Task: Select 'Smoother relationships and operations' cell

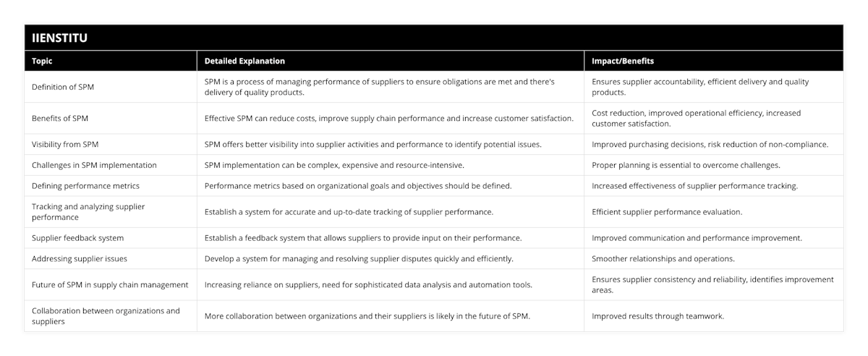Action: 665,258
